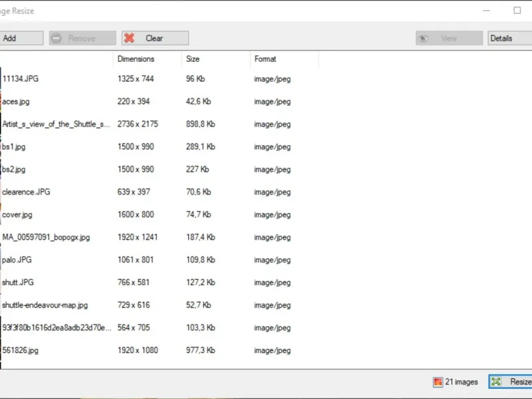
Task: Click image/jpeg format of 11134.JPG row
Action: 273,79
